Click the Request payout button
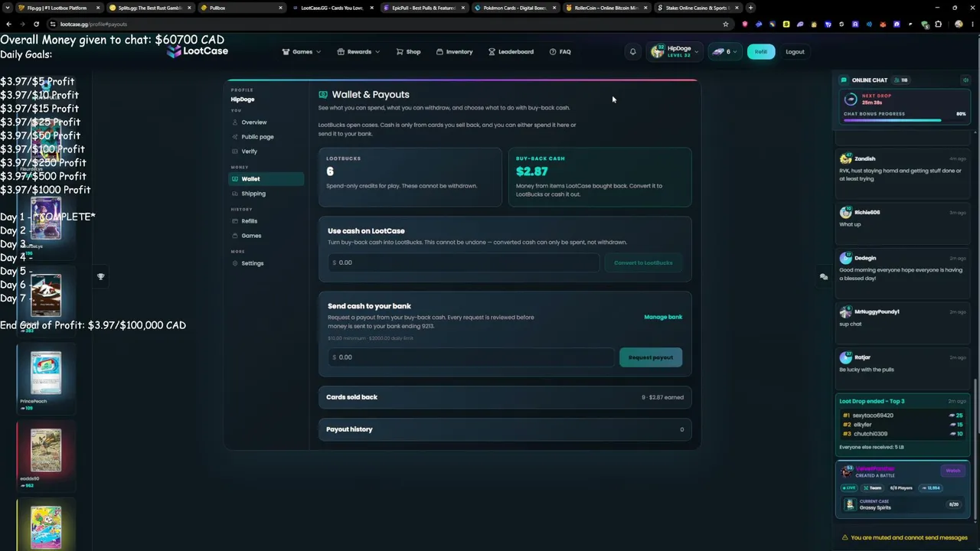The width and height of the screenshot is (980, 551). pyautogui.click(x=651, y=357)
